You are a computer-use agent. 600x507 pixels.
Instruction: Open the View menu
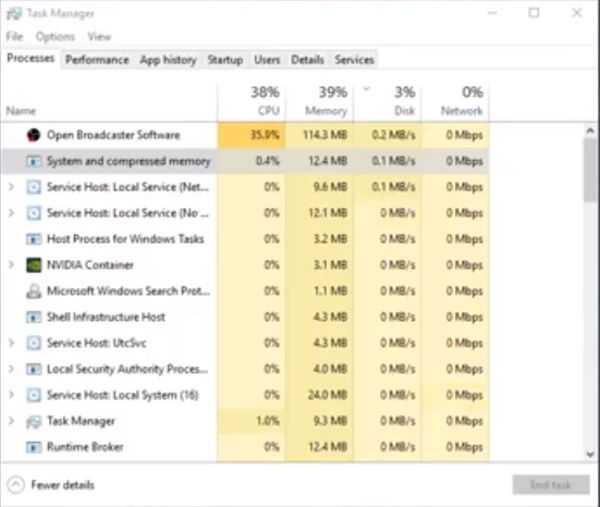(x=99, y=37)
